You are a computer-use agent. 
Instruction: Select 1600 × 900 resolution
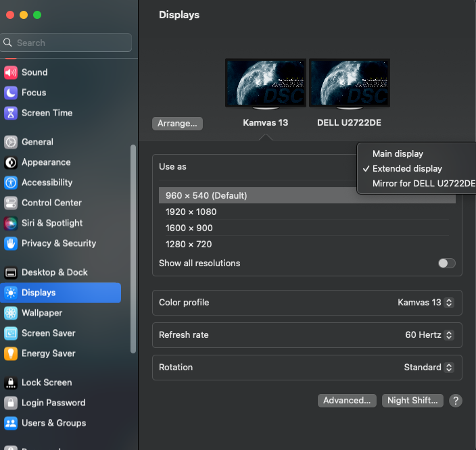tap(307, 228)
